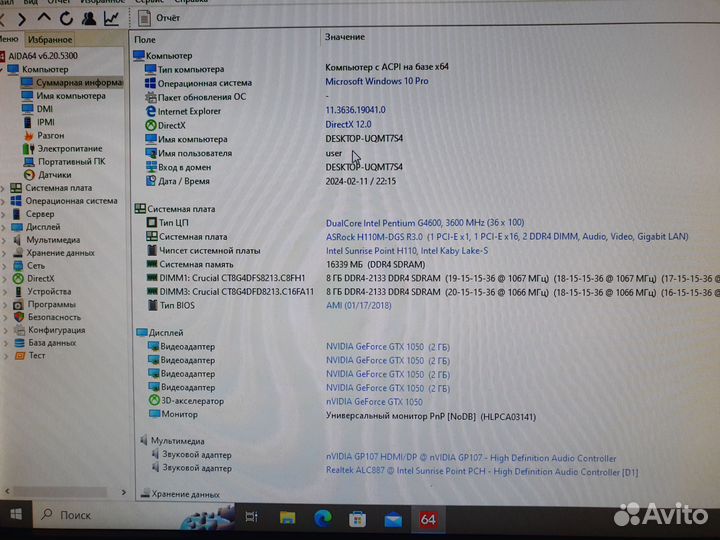Select AIDA64 v6.20.5300 root node
The width and height of the screenshot is (720, 540).
[42, 56]
